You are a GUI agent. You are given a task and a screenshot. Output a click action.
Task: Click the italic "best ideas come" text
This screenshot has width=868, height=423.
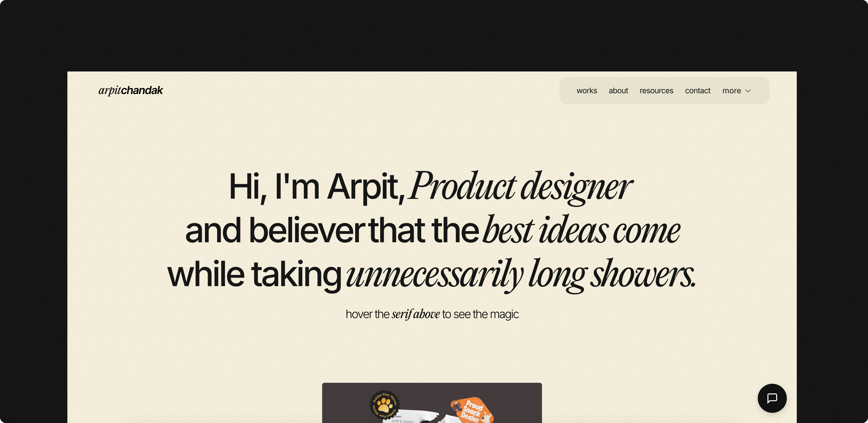point(581,230)
